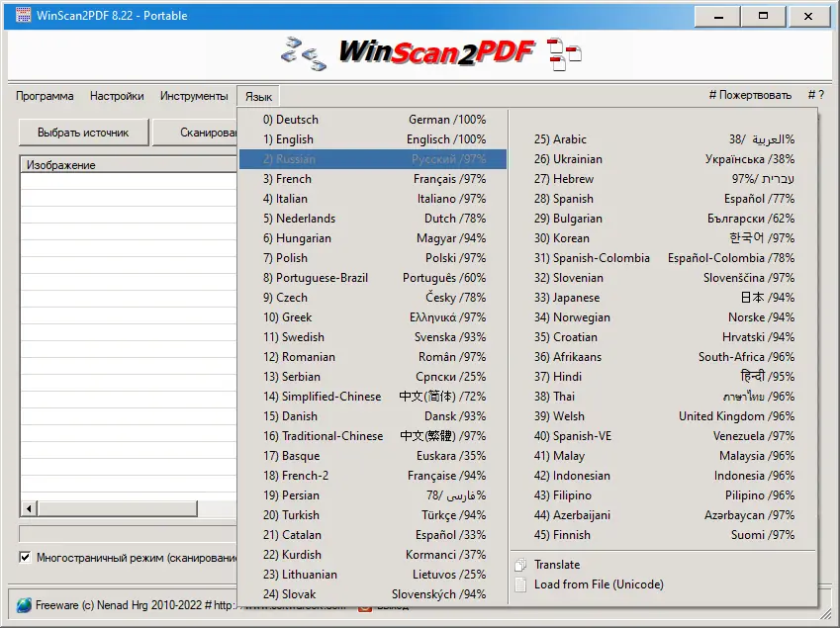Select Indonesian language
840x628 pixels.
(x=663, y=476)
